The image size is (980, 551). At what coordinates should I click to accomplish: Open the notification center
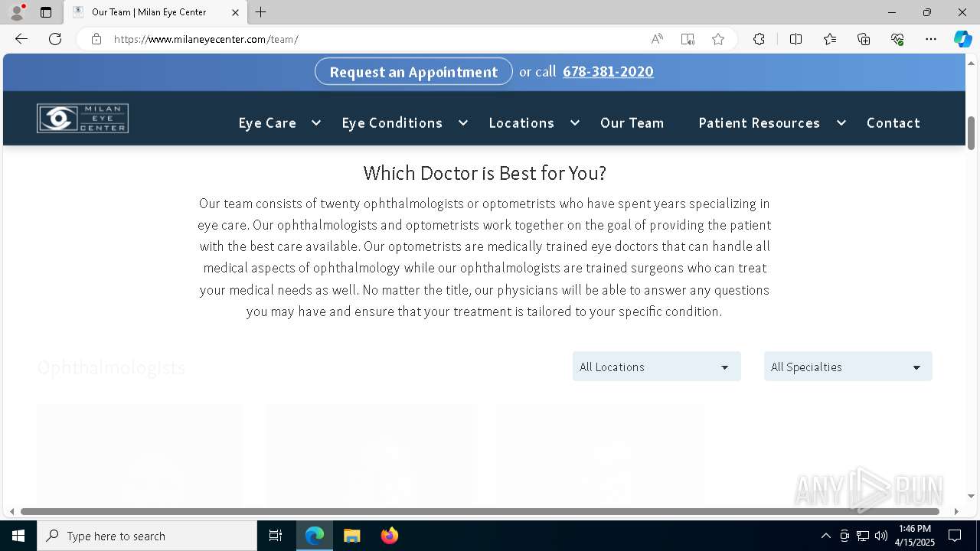click(955, 536)
